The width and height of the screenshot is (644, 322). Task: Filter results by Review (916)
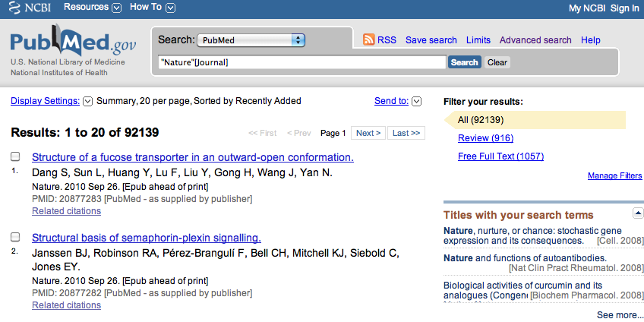point(485,138)
